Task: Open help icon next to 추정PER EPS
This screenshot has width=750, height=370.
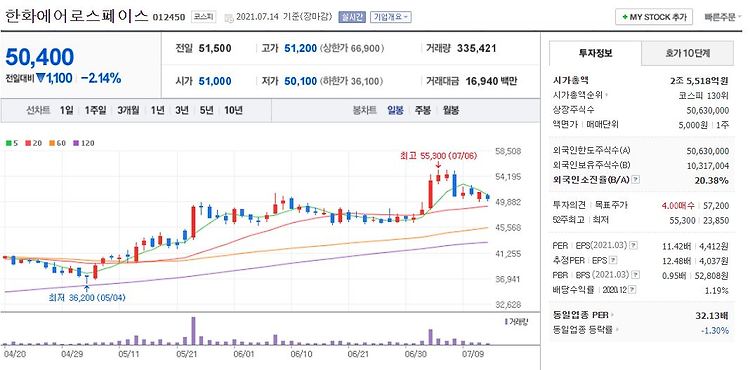Action: [614, 261]
